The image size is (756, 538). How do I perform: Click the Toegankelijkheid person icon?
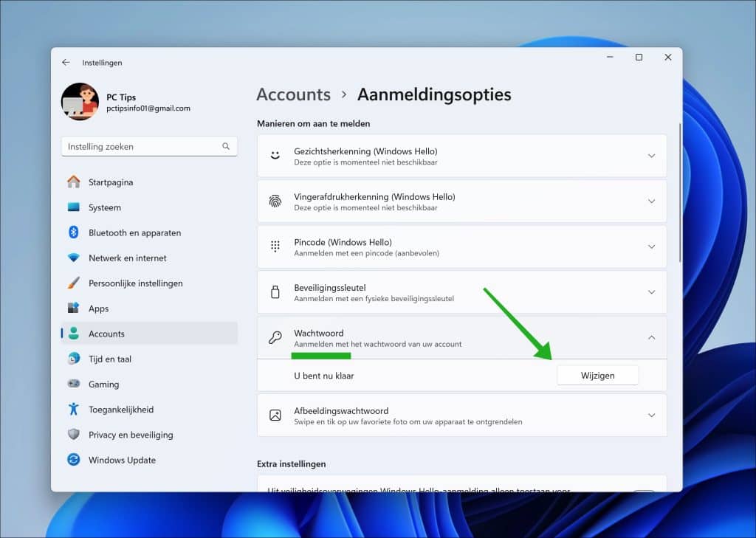74,410
